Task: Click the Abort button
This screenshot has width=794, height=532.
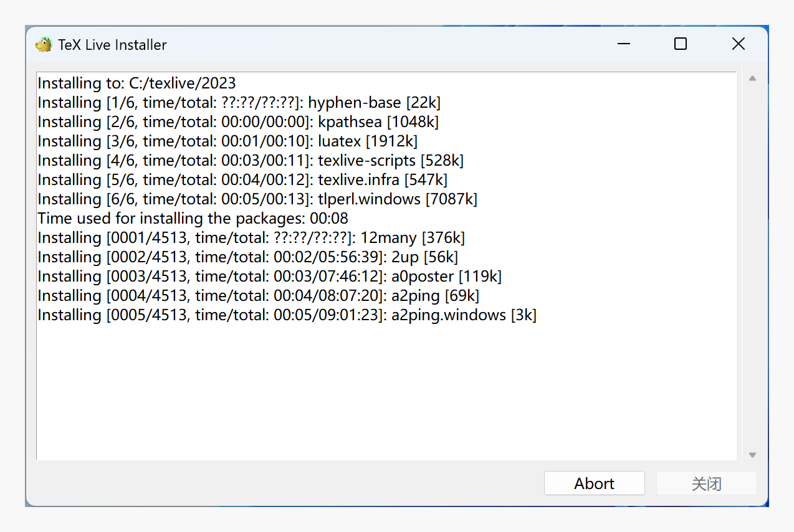Action: [594, 483]
